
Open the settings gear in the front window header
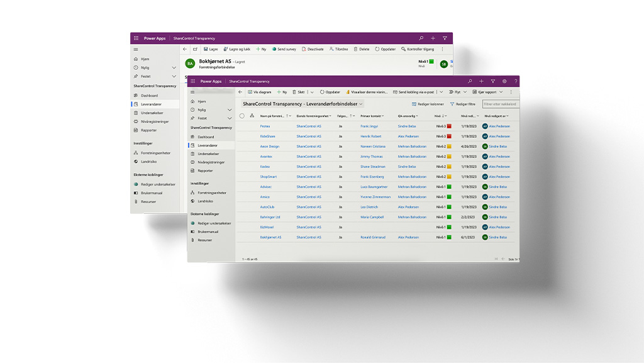(x=504, y=81)
